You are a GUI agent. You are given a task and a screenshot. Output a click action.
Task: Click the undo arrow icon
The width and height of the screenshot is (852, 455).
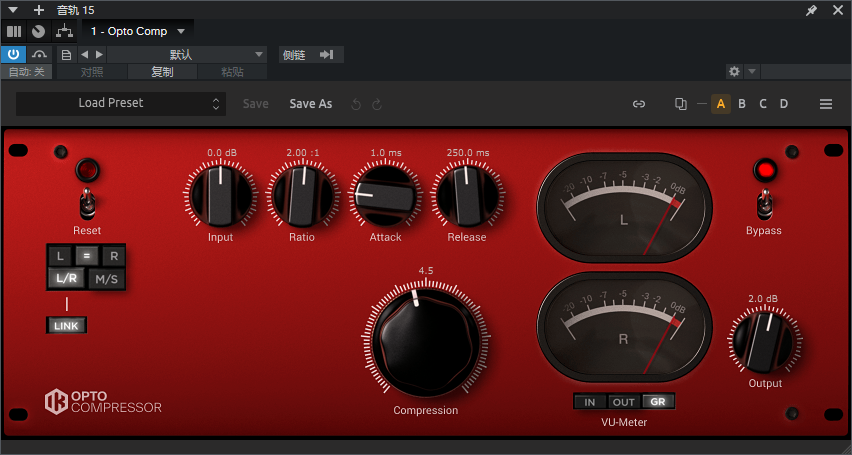click(356, 104)
